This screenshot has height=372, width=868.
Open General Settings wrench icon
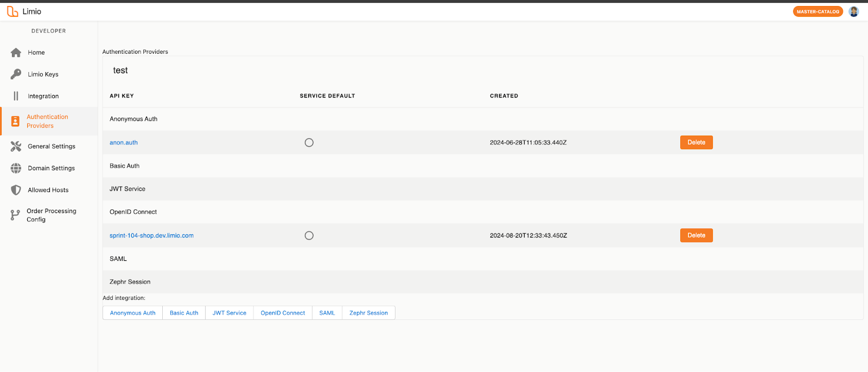[16, 146]
